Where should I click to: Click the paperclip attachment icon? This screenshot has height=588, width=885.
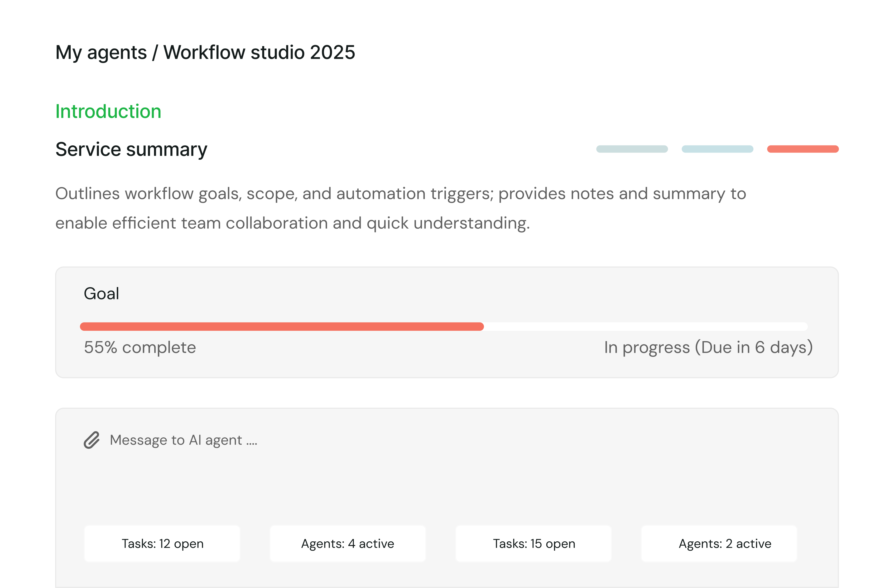(x=92, y=440)
